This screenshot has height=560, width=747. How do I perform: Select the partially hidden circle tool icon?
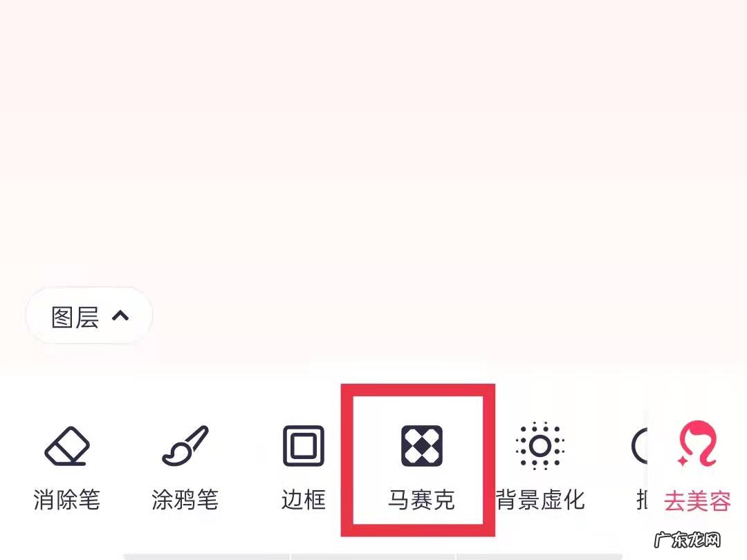pyautogui.click(x=639, y=446)
